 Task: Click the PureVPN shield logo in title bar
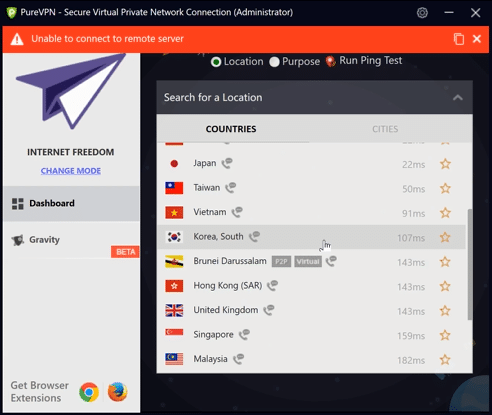coord(12,13)
